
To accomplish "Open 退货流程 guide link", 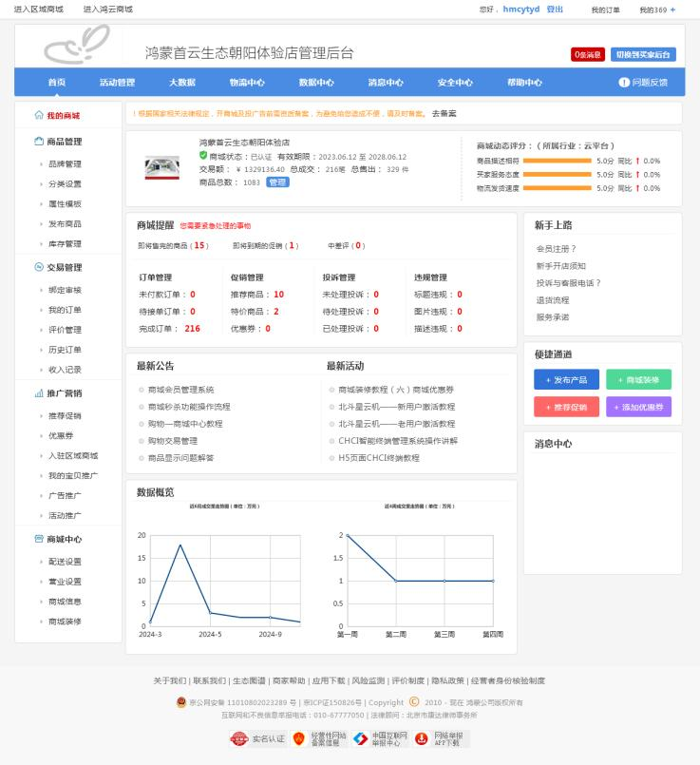I will [553, 300].
